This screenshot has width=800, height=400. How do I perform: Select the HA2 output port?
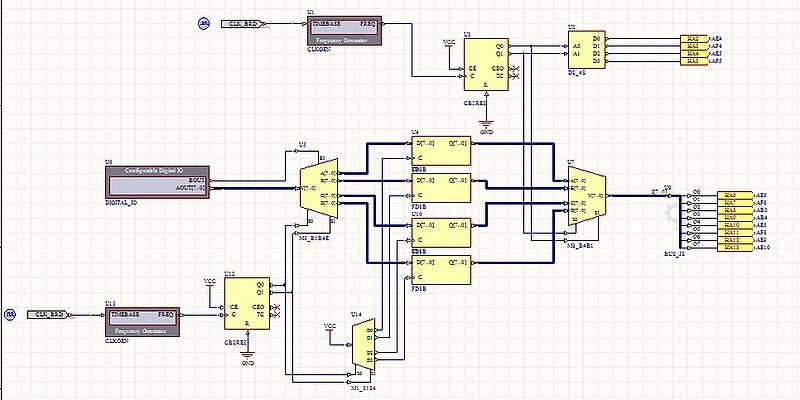[x=694, y=38]
